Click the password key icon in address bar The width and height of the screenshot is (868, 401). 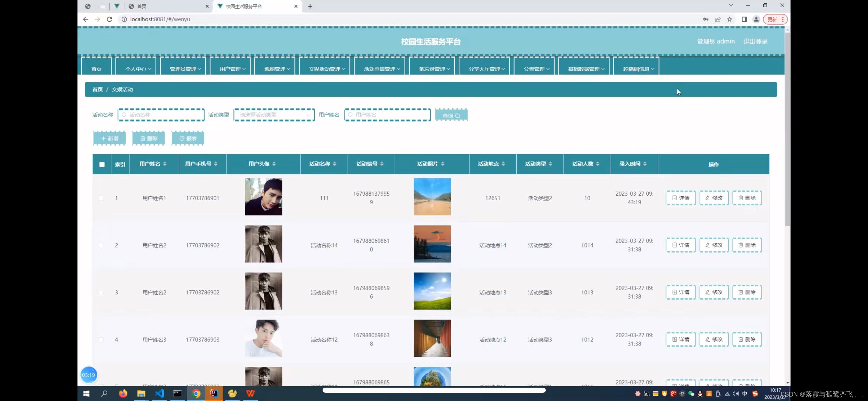coord(706,19)
